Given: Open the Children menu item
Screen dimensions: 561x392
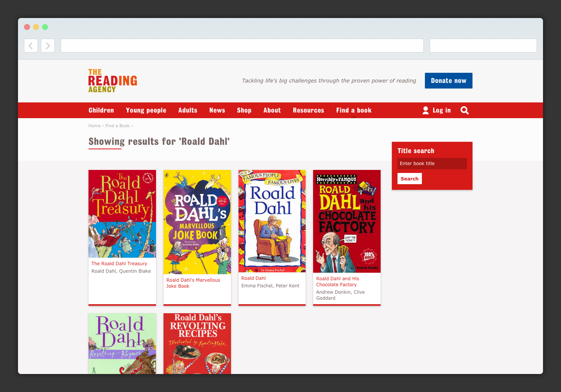Looking at the screenshot, I should pyautogui.click(x=101, y=110).
